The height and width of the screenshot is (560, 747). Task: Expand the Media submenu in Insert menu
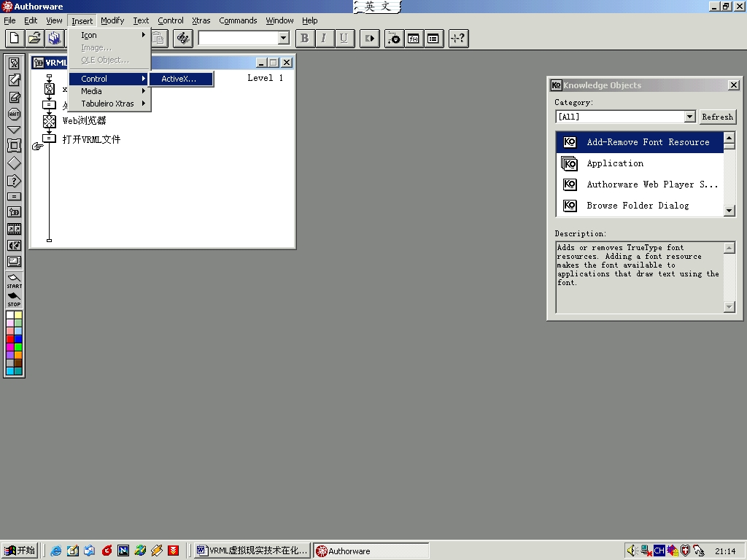[109, 91]
